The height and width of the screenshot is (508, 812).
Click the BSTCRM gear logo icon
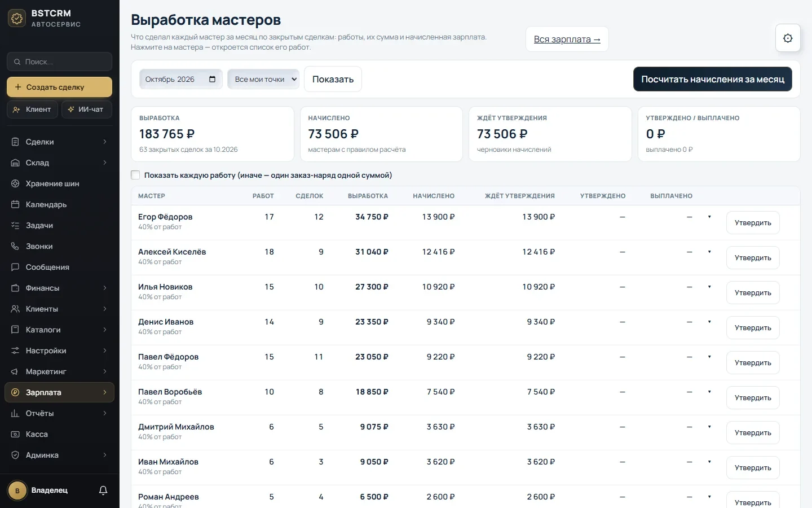coord(17,18)
